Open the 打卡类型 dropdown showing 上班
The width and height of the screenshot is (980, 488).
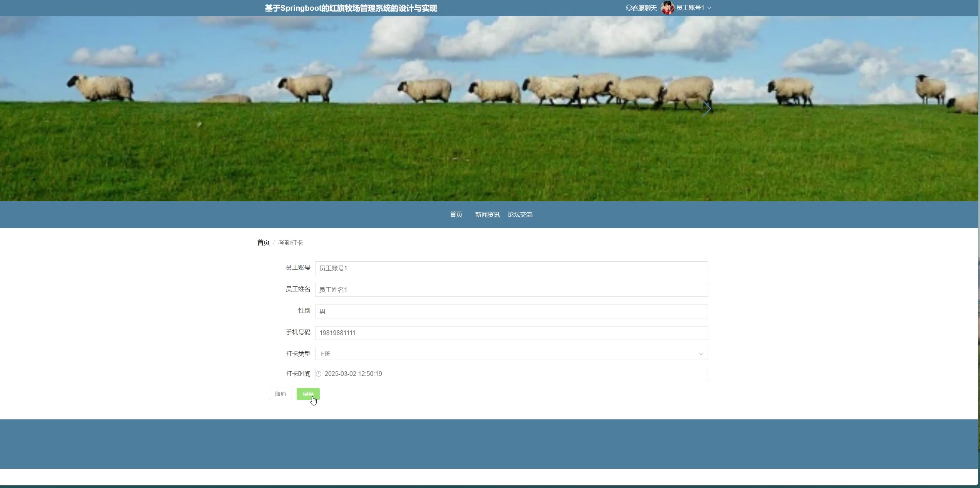[511, 354]
